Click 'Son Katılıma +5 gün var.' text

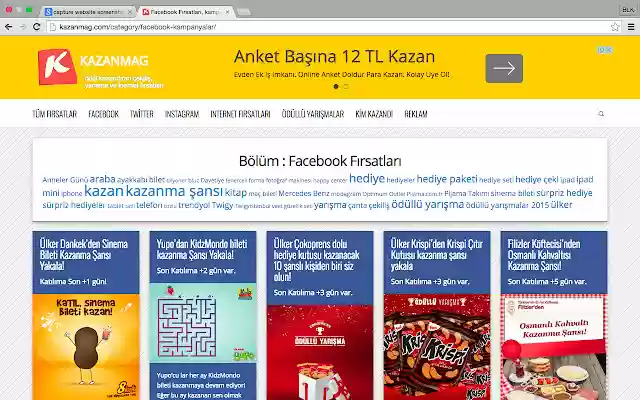[547, 282]
